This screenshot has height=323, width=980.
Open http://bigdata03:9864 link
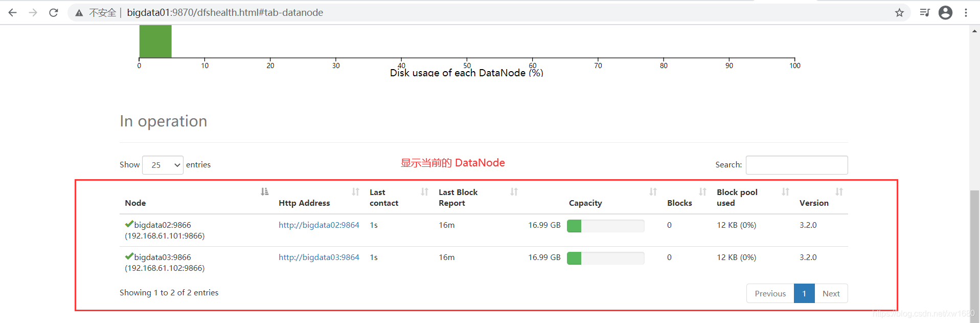point(319,257)
